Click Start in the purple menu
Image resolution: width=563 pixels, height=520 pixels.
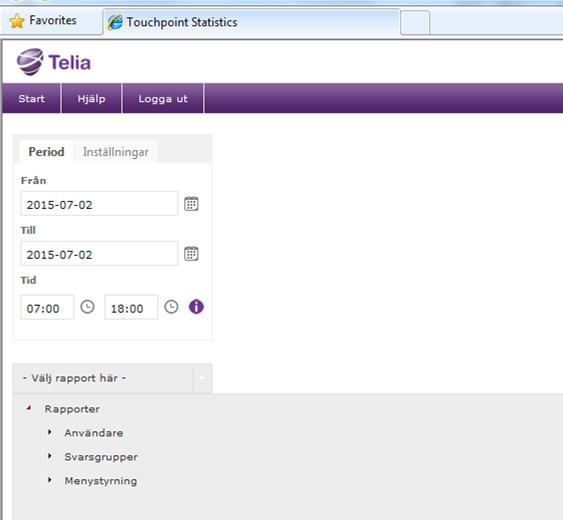click(32, 98)
